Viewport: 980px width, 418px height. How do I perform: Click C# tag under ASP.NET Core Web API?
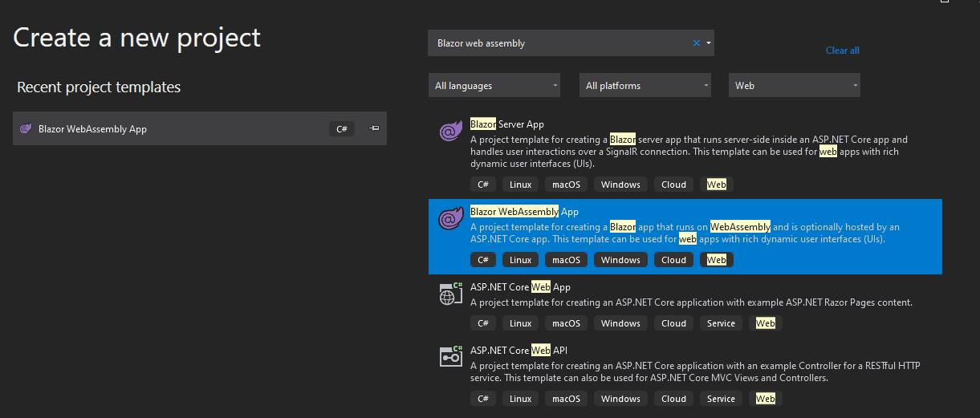[x=482, y=399]
